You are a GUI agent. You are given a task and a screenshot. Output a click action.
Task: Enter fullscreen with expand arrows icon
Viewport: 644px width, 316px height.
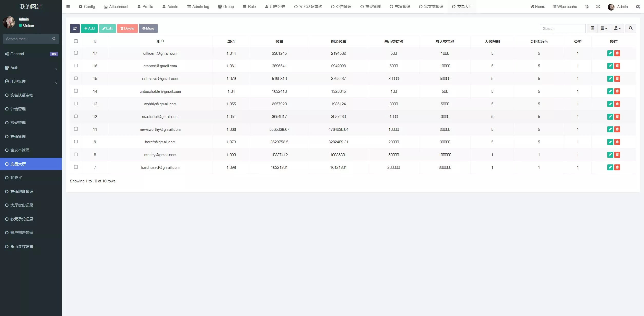(x=598, y=7)
